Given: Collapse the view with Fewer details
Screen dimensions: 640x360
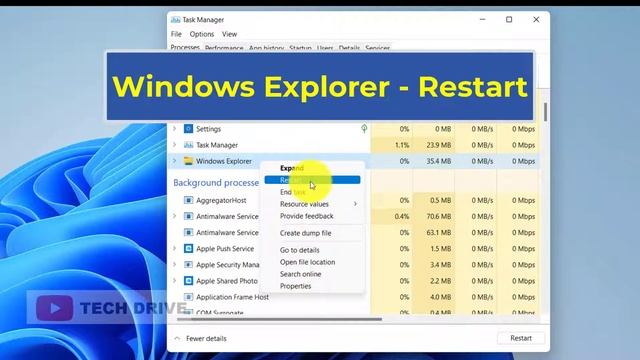Looking at the screenshot, I should point(201,338).
